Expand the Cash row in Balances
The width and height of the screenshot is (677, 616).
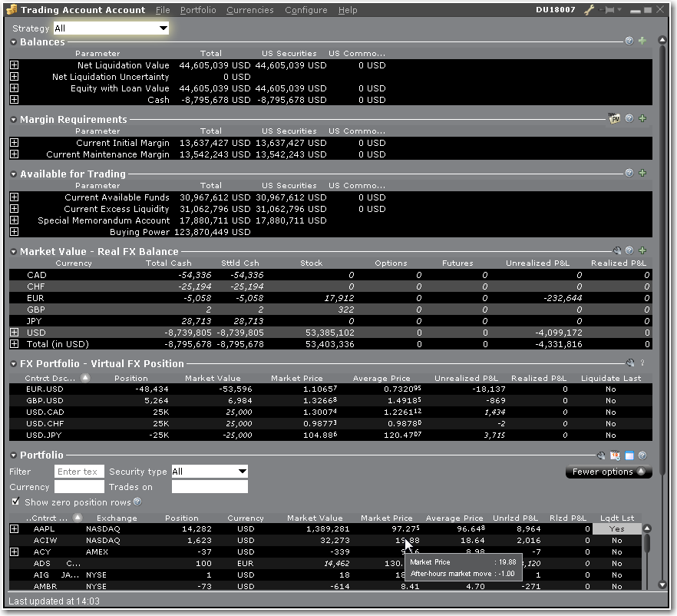point(15,99)
